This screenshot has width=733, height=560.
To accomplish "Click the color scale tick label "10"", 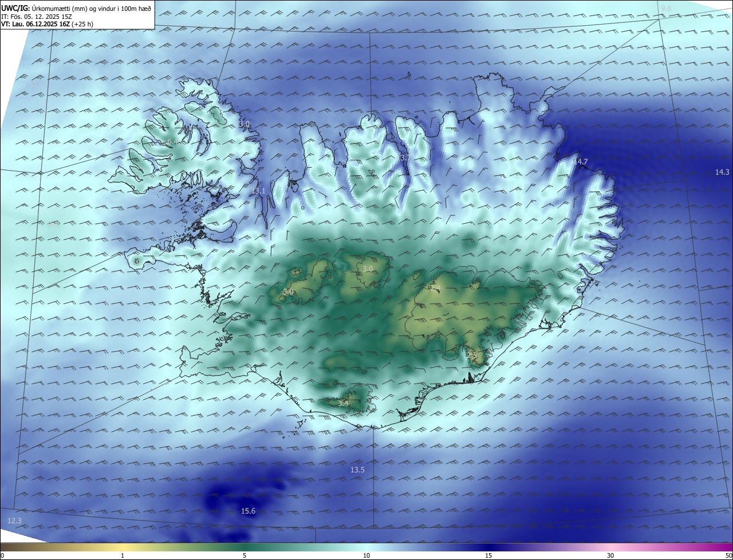I will point(366,555).
